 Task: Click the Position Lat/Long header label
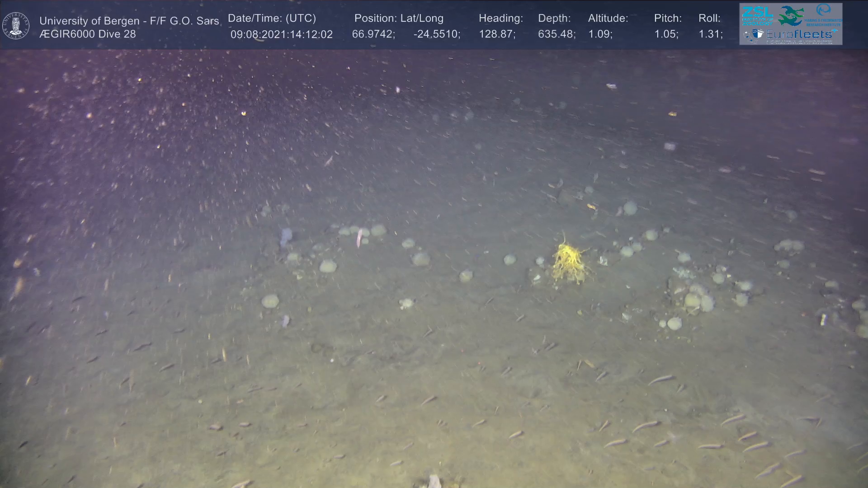pos(399,18)
